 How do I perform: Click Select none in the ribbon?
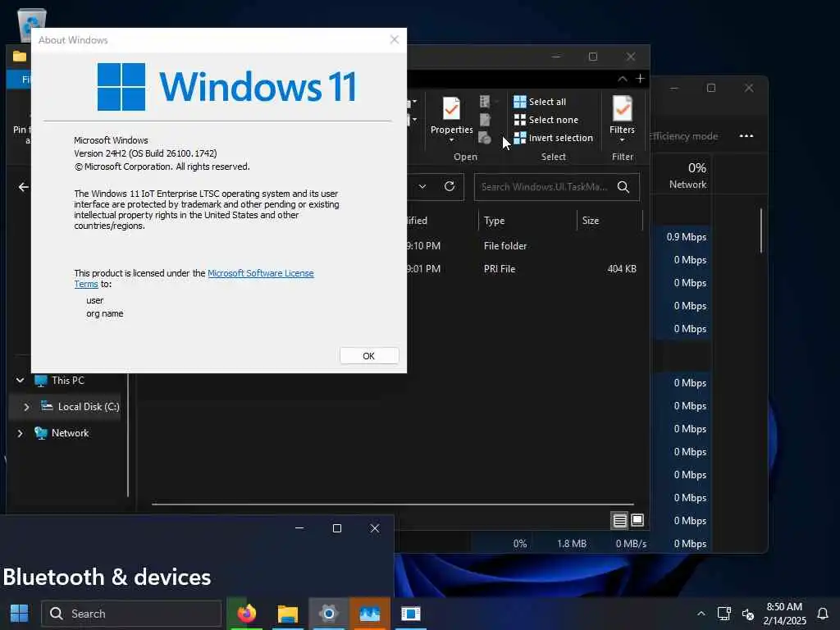(x=546, y=120)
